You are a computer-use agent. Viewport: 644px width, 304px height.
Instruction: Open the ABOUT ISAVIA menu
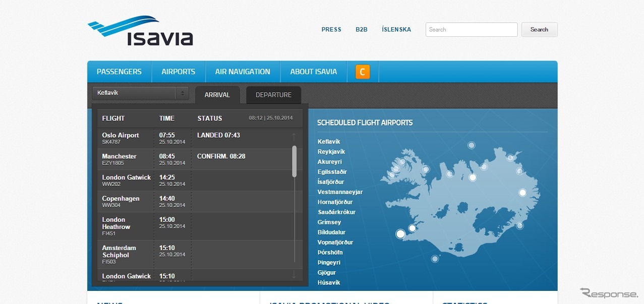coord(314,72)
